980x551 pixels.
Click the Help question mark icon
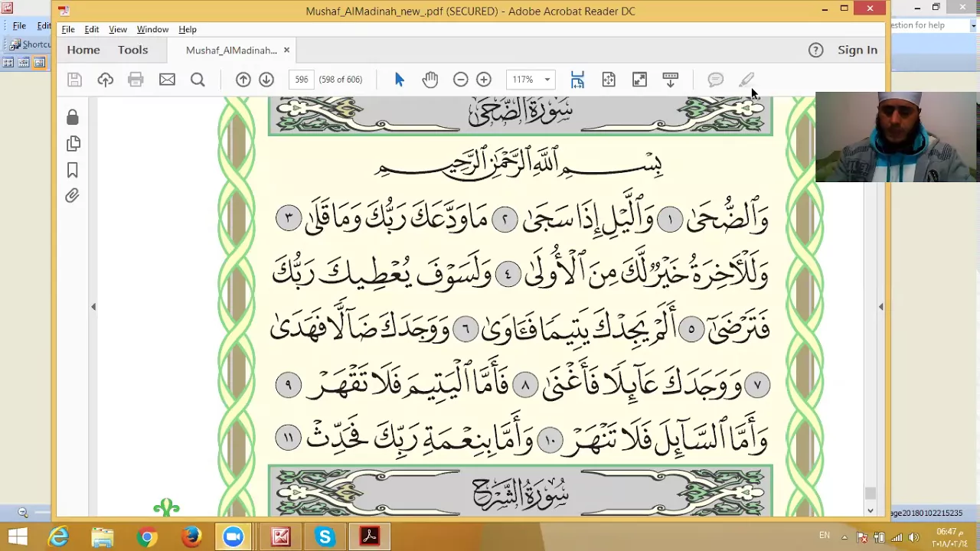pos(815,50)
